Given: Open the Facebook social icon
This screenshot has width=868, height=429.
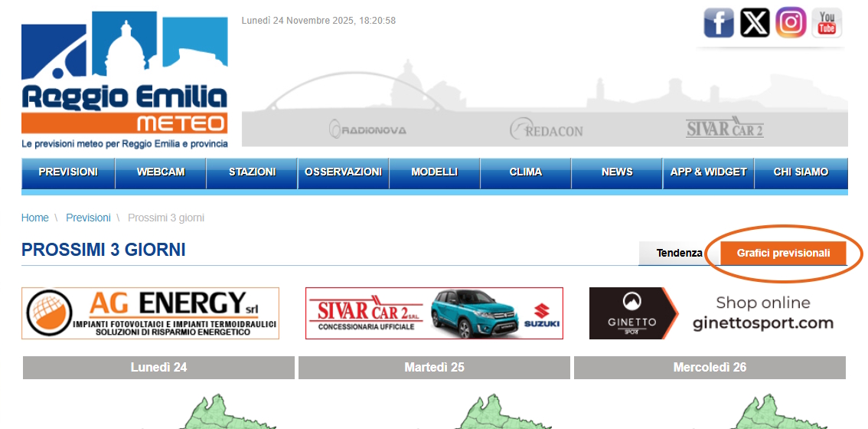Looking at the screenshot, I should tap(718, 23).
